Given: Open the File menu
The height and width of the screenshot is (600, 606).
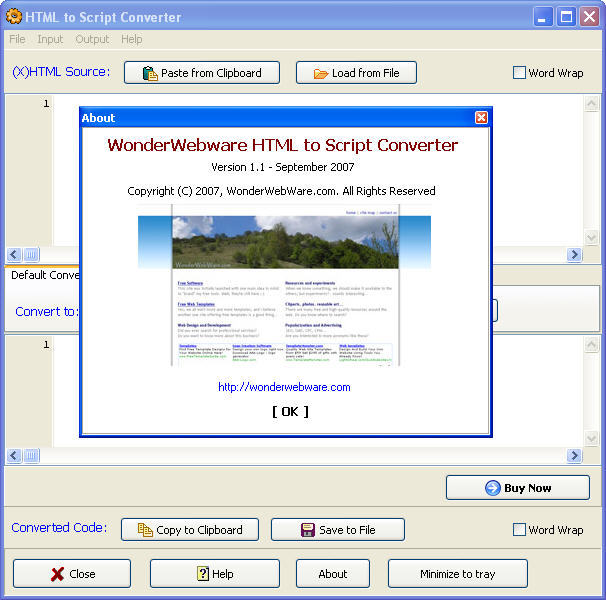Looking at the screenshot, I should [17, 39].
